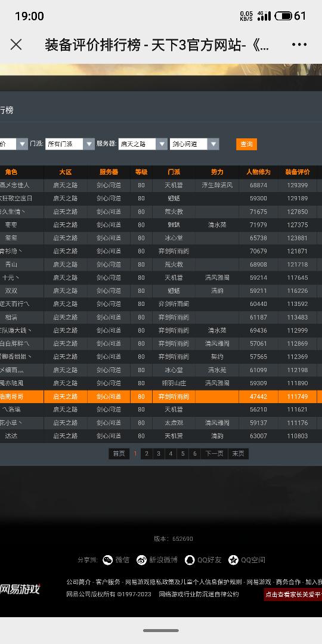Open the 商务合作 footer link
The width and height of the screenshot is (322, 644).
pos(288,582)
